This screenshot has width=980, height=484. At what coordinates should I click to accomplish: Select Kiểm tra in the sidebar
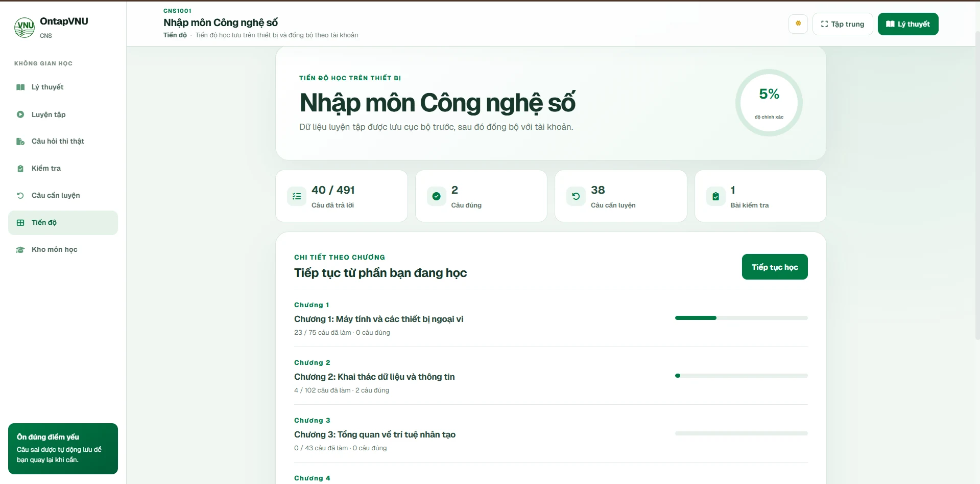63,169
